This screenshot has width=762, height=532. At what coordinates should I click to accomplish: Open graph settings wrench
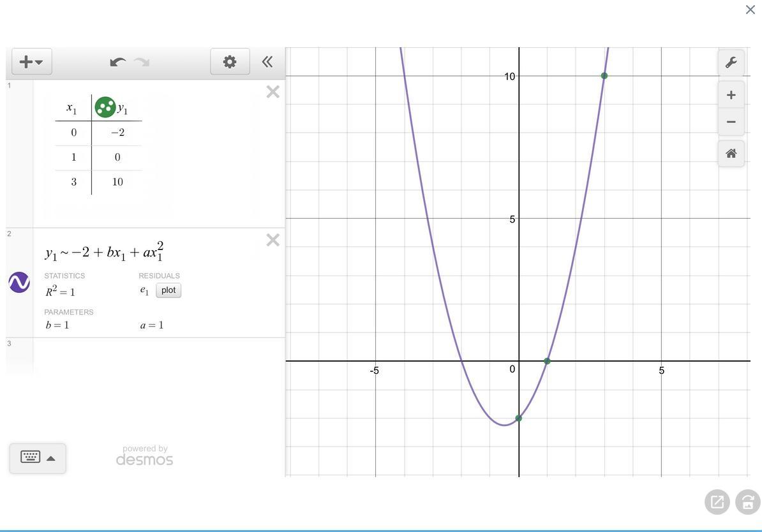click(x=731, y=62)
